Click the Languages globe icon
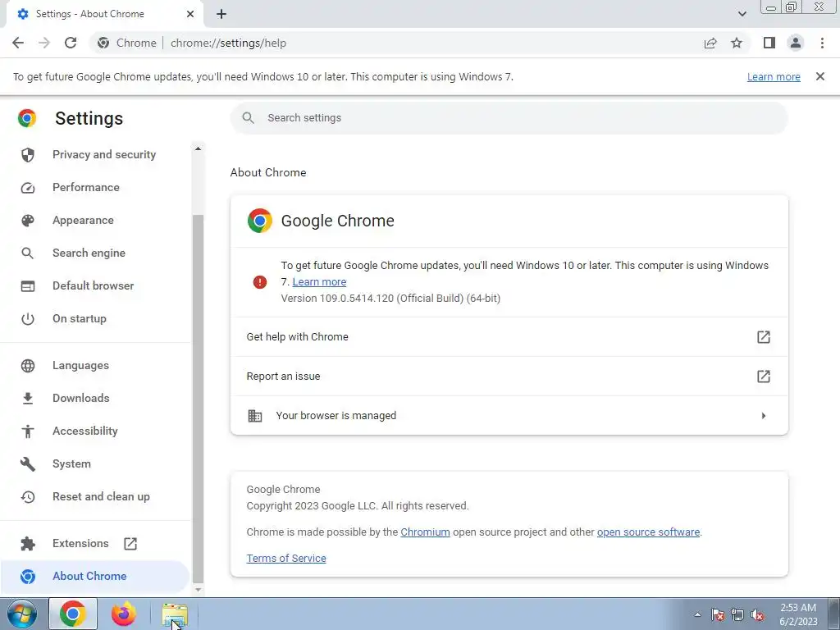 [28, 365]
